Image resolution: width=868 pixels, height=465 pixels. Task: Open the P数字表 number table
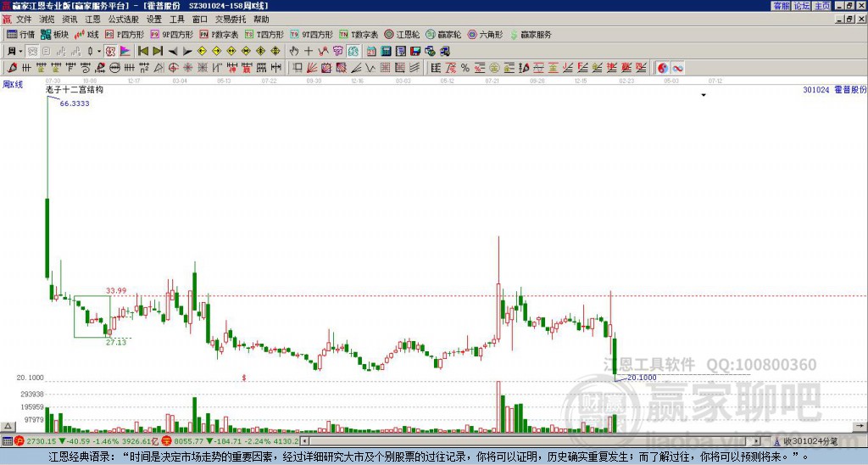pos(219,34)
